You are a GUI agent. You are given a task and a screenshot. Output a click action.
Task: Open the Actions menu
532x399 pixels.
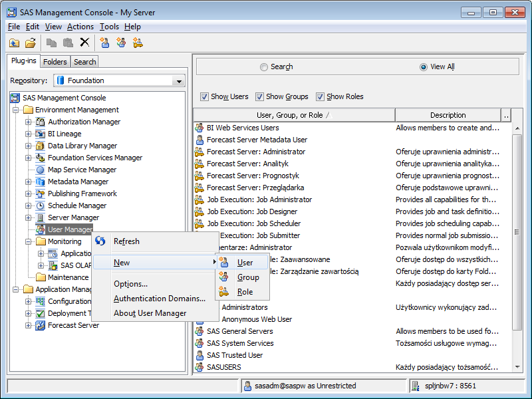80,27
